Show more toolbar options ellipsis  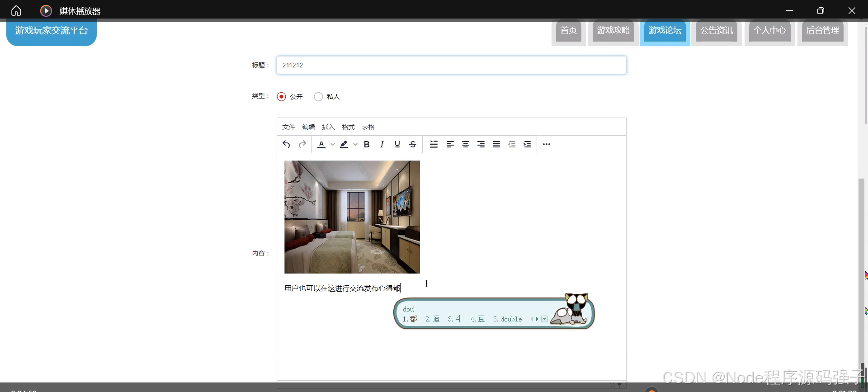547,144
